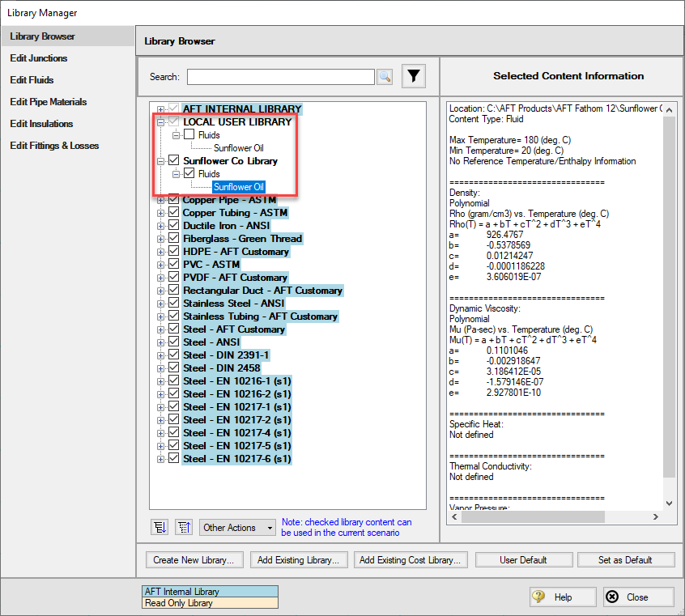This screenshot has height=616, width=685.
Task: Uncheck the Steel - EN 10217-6 (s1) checkbox
Action: pyautogui.click(x=174, y=458)
